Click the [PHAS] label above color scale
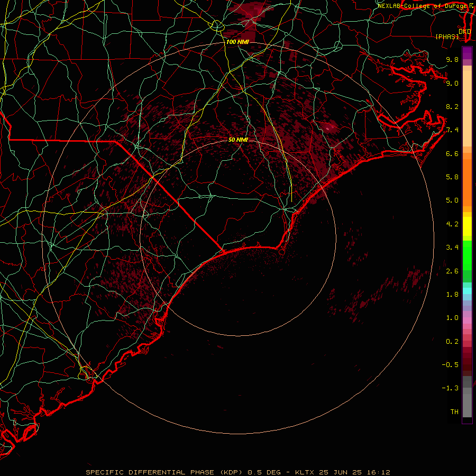The width and height of the screenshot is (476, 476). click(x=447, y=36)
